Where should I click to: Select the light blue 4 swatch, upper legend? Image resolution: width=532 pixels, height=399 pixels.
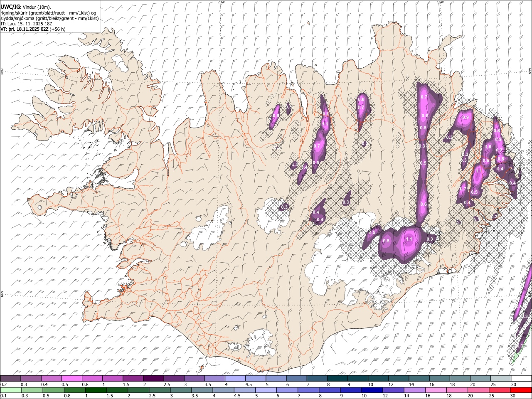coord(235,378)
